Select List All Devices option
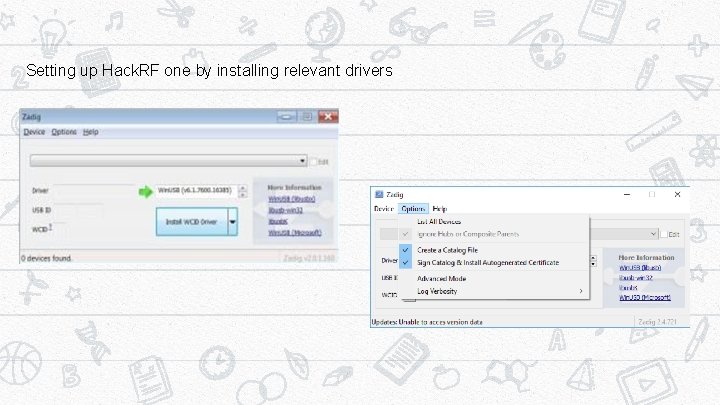The width and height of the screenshot is (720, 405). click(x=494, y=221)
